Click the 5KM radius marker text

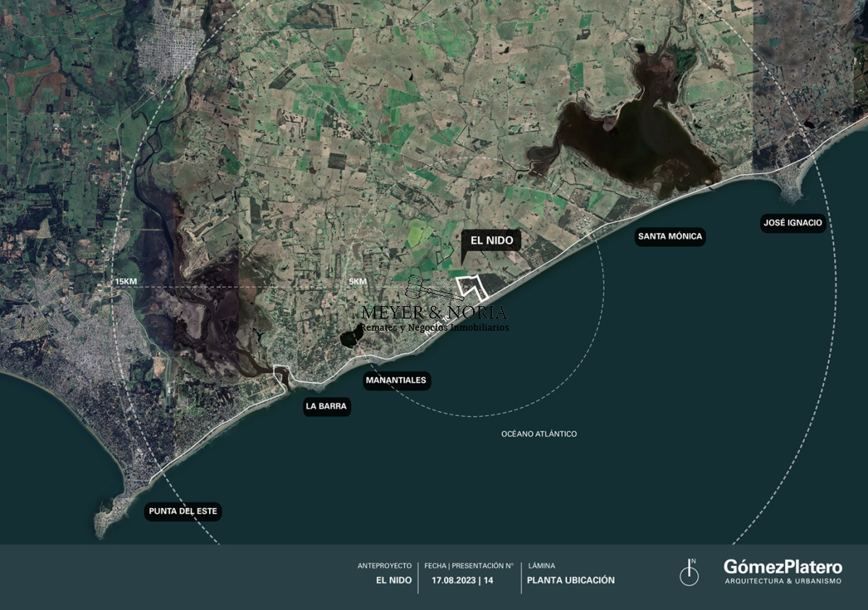coord(357,281)
